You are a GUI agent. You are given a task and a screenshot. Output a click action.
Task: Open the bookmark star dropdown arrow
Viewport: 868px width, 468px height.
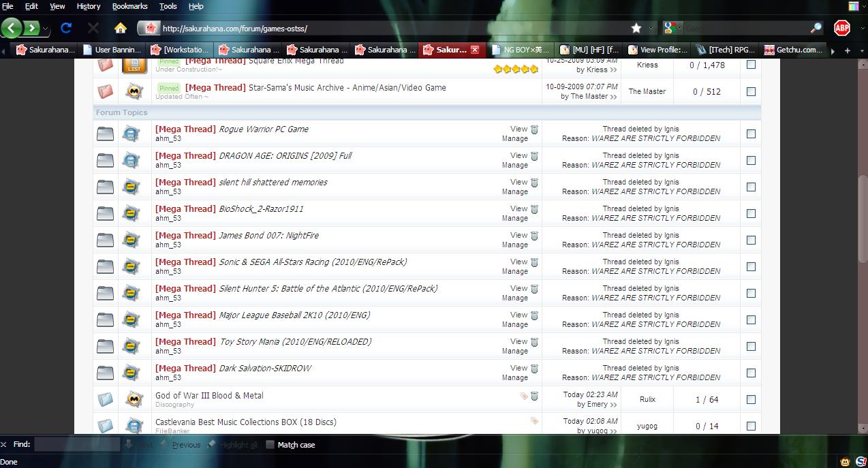651,29
